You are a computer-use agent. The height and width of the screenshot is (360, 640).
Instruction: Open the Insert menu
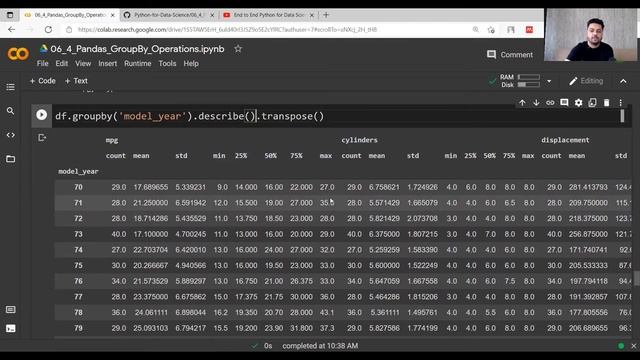click(107, 64)
